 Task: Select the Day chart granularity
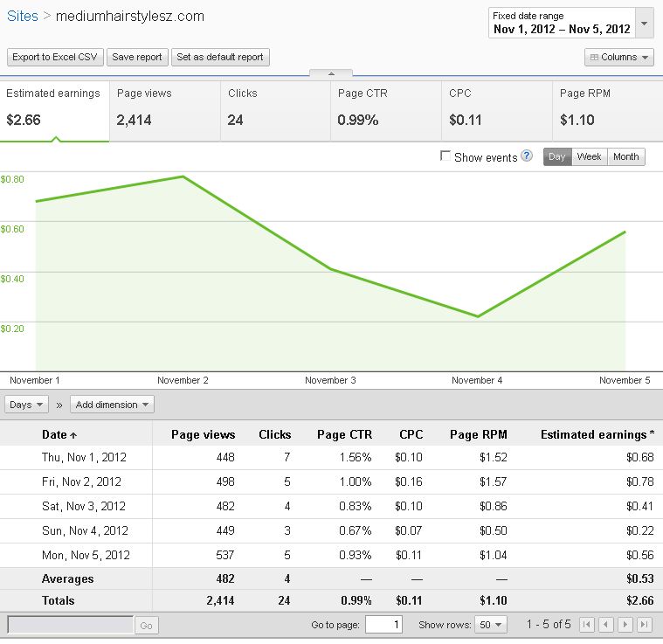(x=557, y=157)
